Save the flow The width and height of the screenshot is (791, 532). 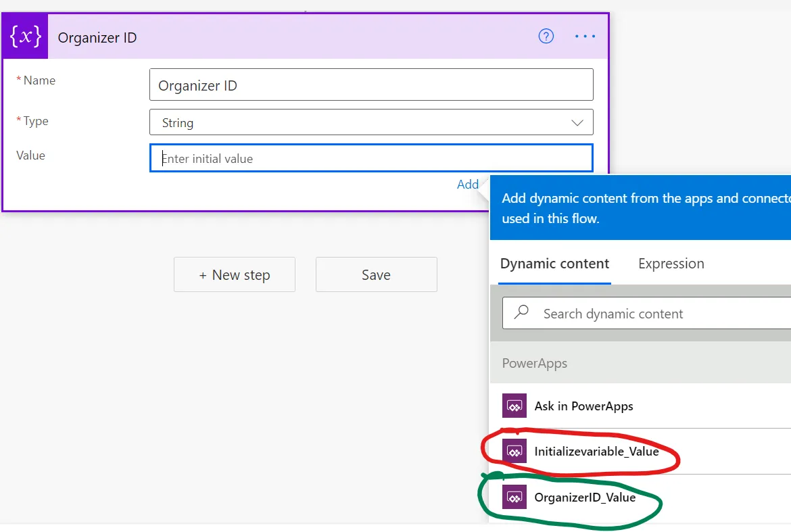[376, 275]
